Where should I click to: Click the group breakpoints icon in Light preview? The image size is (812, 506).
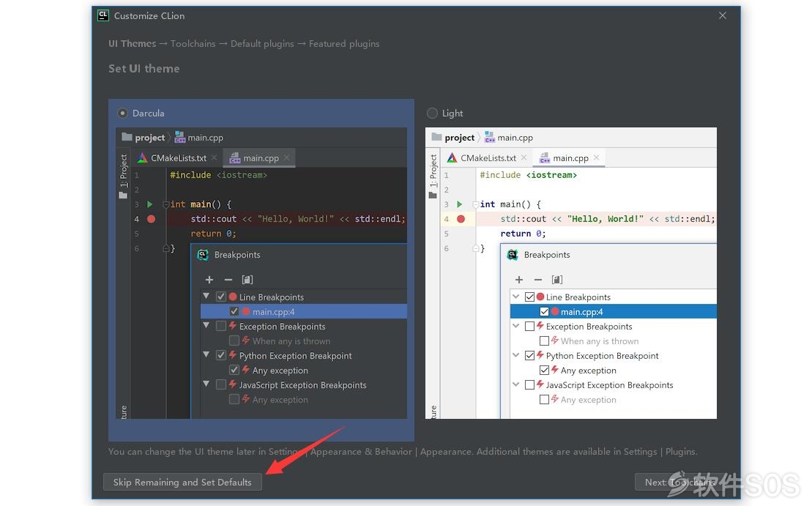click(557, 280)
